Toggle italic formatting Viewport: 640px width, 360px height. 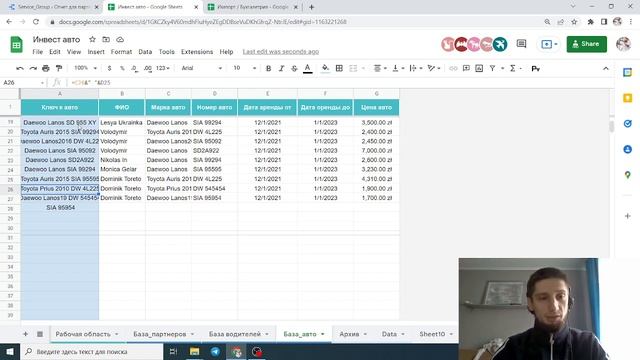tap(281, 68)
